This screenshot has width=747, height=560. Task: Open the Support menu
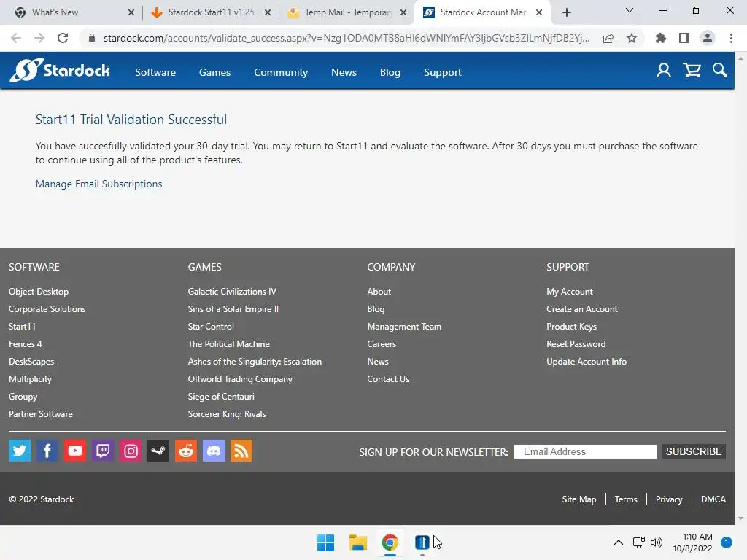(443, 72)
